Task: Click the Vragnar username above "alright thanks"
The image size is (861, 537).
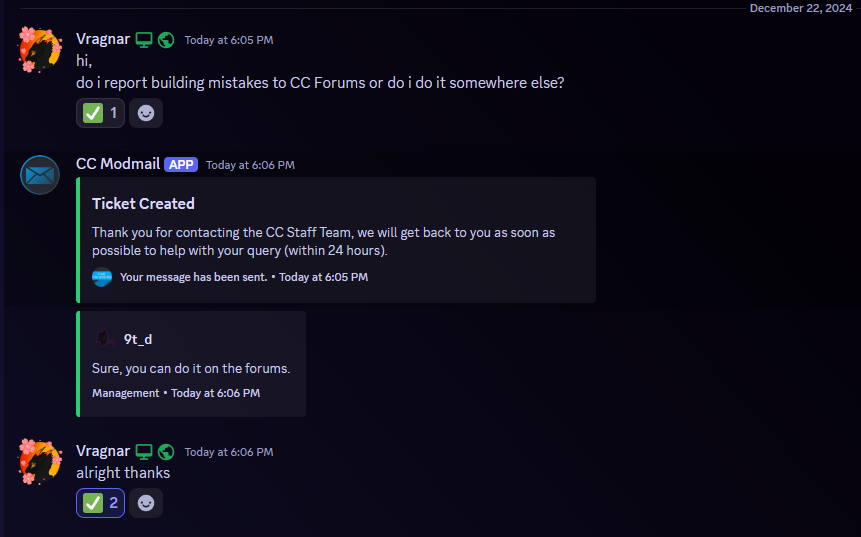Action: click(102, 452)
